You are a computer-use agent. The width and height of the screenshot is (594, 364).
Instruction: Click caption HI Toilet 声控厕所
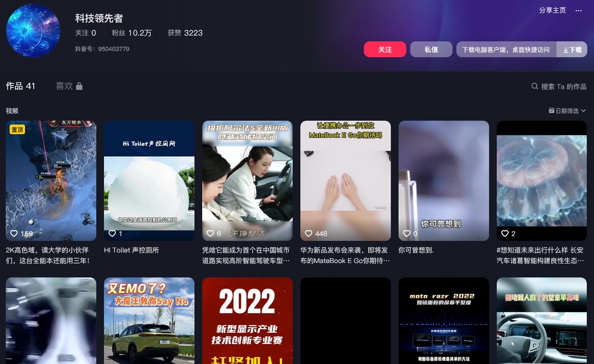pyautogui.click(x=131, y=250)
